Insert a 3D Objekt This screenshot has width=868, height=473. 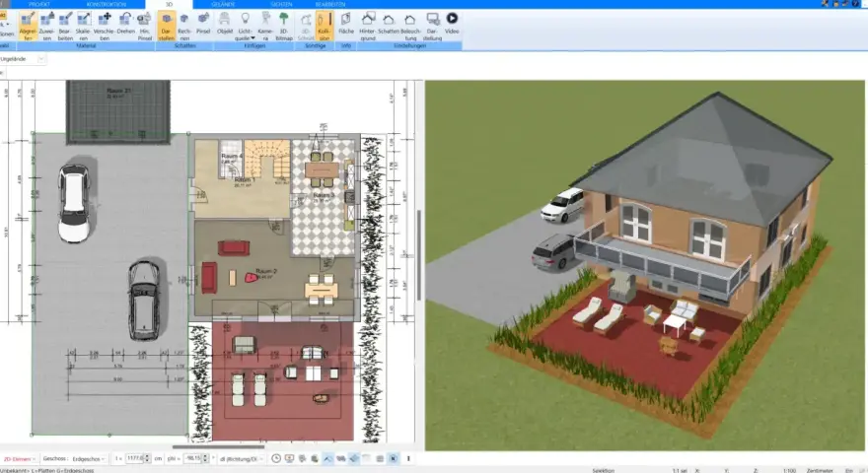225,24
